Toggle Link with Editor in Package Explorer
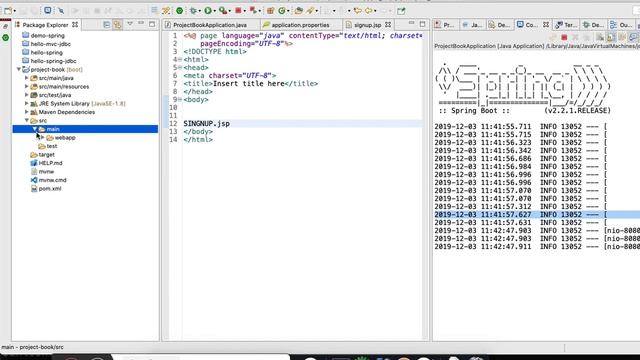640x360 pixels. click(118, 24)
